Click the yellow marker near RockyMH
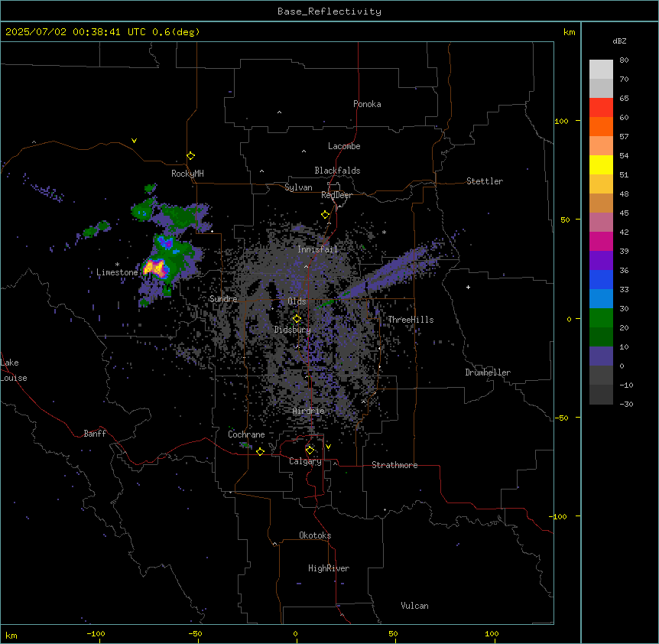Screen dimensions: 659x644 pyautogui.click(x=191, y=155)
